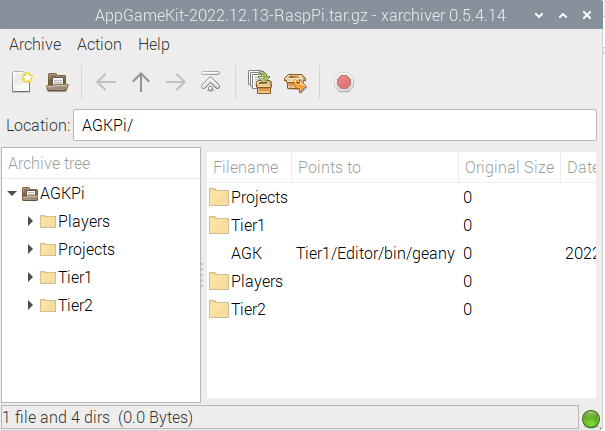Open the Archive menu
This screenshot has width=605, height=431.
click(35, 44)
